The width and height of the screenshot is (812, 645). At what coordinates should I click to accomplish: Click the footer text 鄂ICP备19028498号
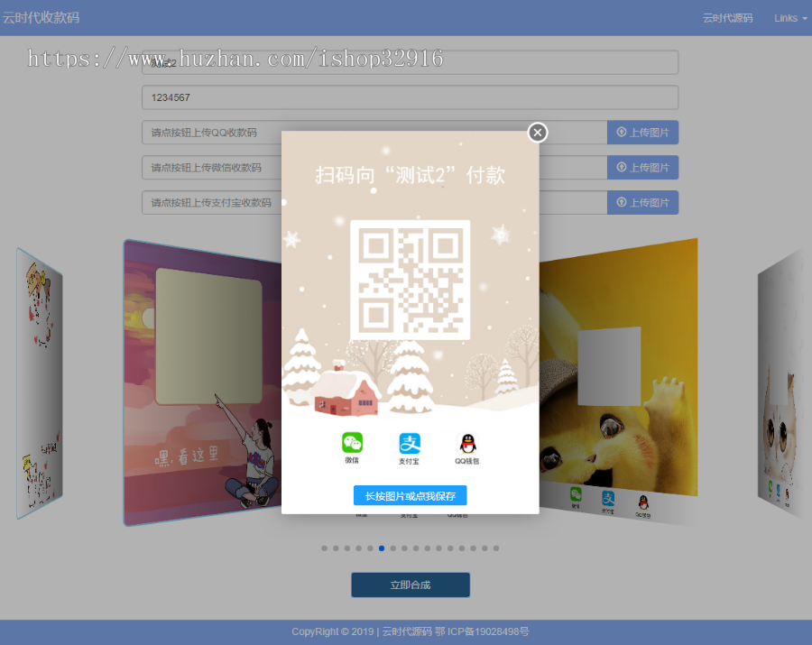[482, 631]
